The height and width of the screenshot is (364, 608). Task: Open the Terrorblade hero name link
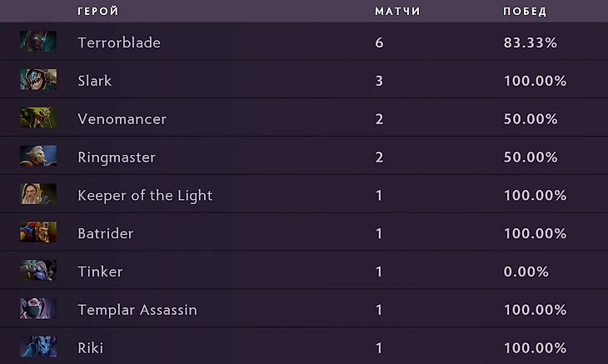click(119, 42)
